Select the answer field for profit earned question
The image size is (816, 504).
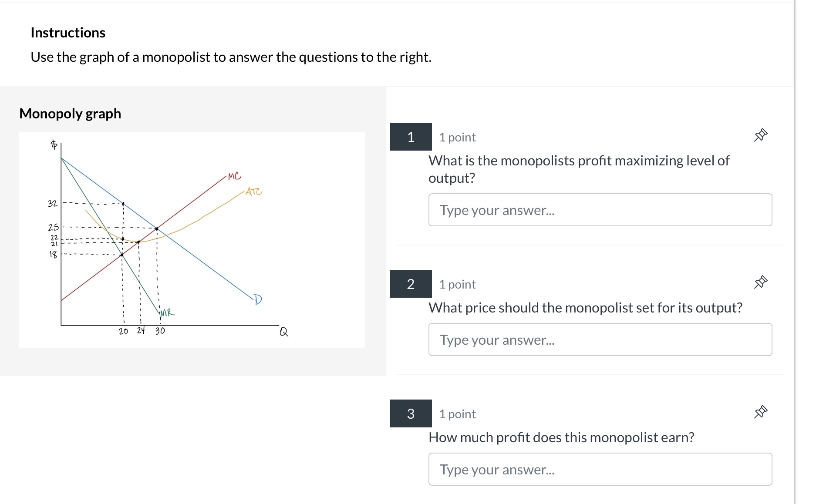click(600, 469)
